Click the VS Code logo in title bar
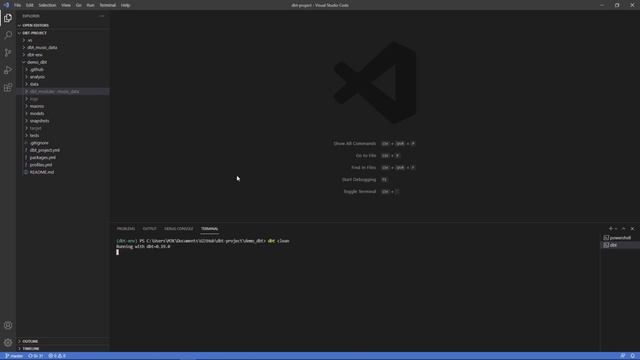 click(6, 5)
